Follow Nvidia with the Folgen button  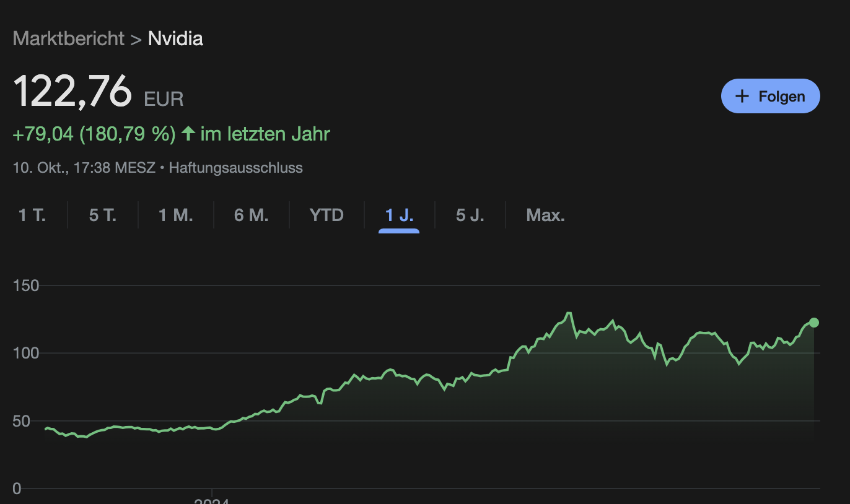pyautogui.click(x=771, y=96)
